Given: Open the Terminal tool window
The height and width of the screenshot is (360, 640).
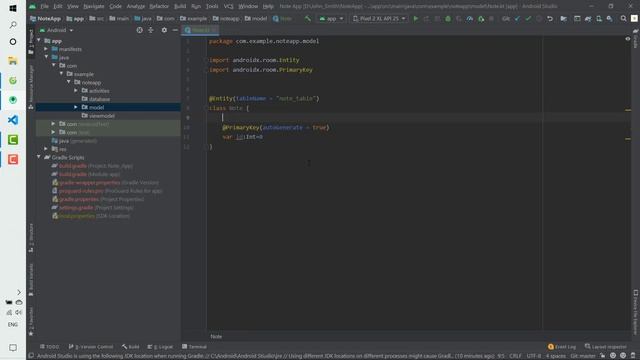Looking at the screenshot, I should [194, 347].
